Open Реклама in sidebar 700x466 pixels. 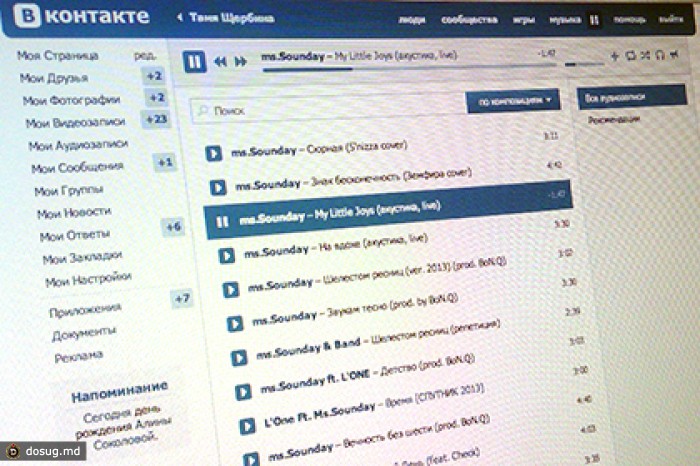pyautogui.click(x=79, y=357)
